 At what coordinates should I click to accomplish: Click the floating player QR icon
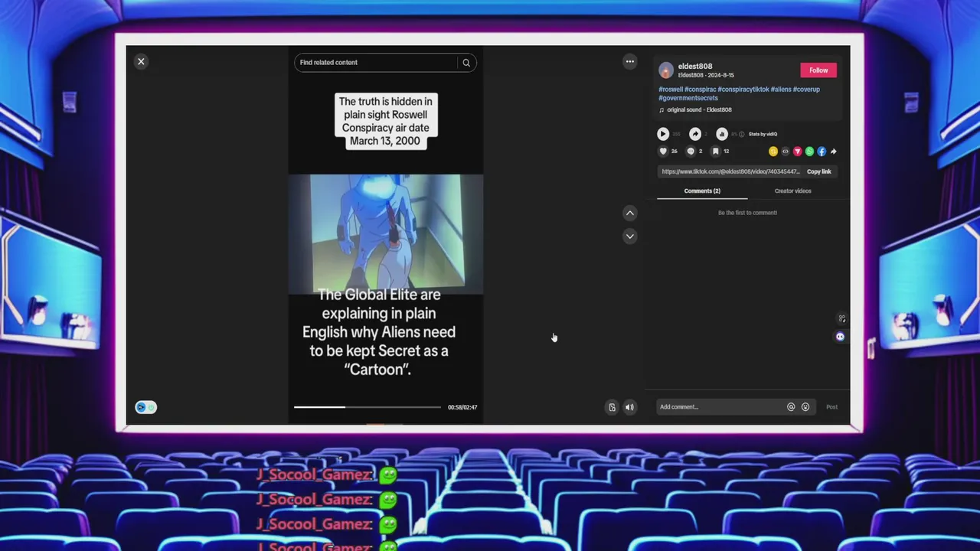(x=841, y=319)
